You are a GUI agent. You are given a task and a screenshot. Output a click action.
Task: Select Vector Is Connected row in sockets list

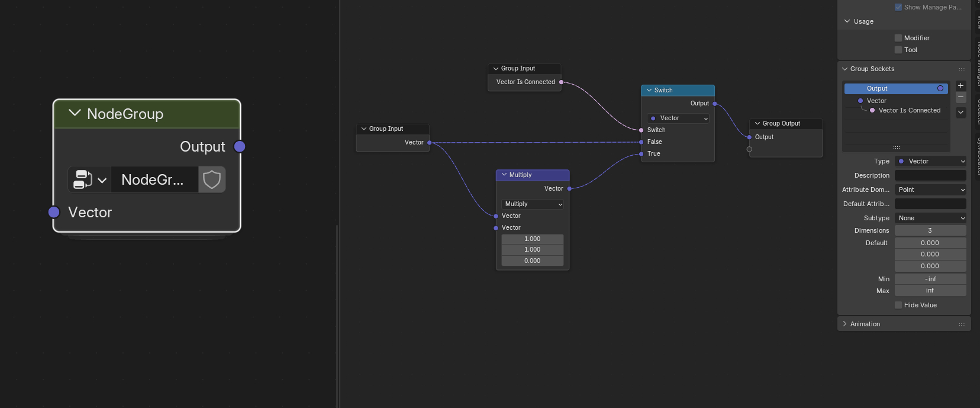click(x=896, y=110)
